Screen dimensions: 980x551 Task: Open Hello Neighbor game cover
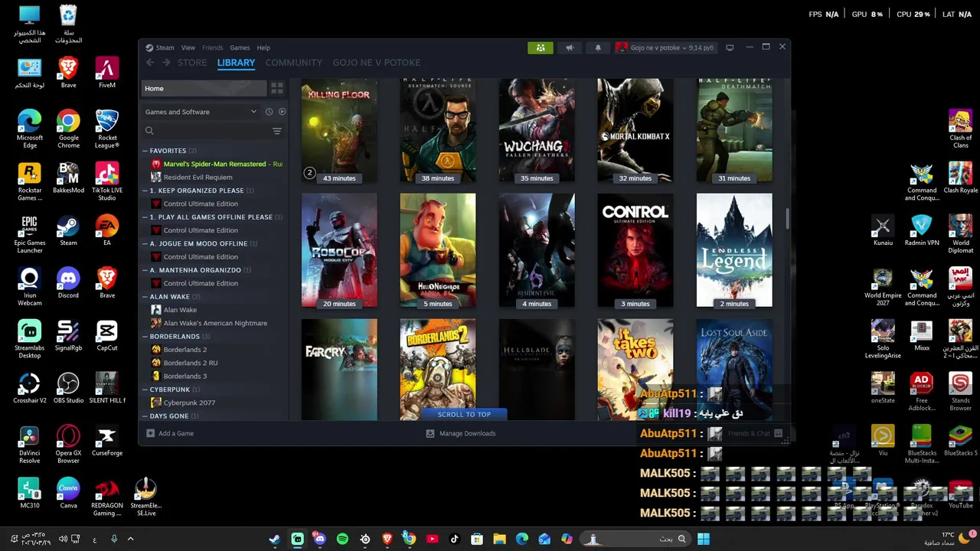coord(438,250)
